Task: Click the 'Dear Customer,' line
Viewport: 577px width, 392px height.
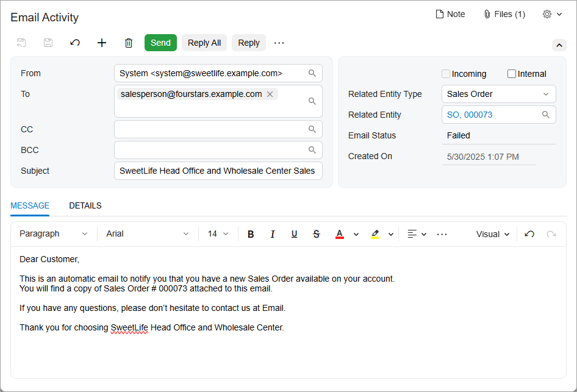Action: pyautogui.click(x=49, y=259)
